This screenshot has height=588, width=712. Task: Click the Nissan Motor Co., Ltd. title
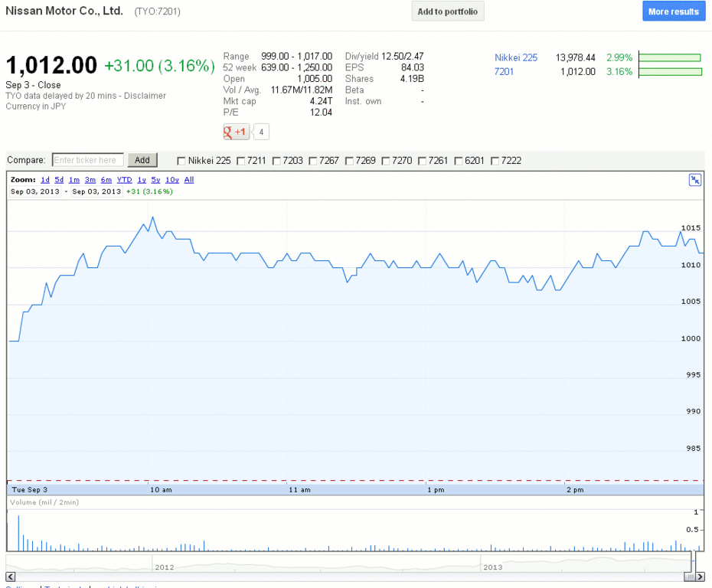(64, 11)
